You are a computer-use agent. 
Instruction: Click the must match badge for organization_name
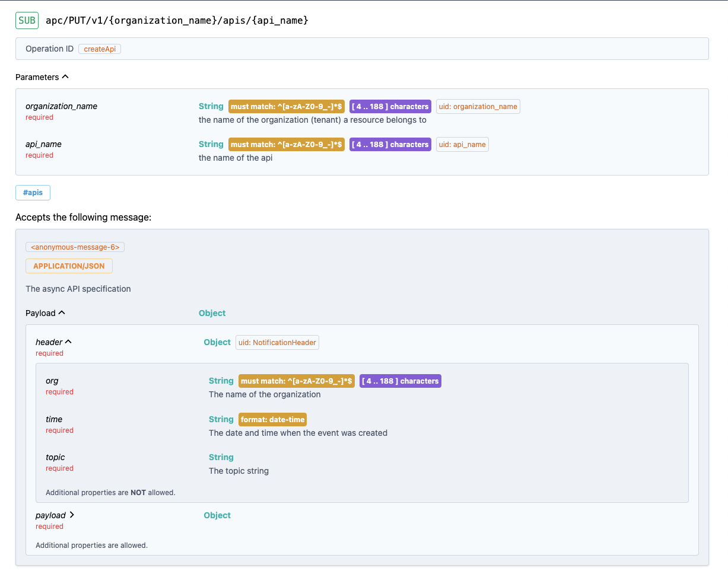pyautogui.click(x=286, y=107)
